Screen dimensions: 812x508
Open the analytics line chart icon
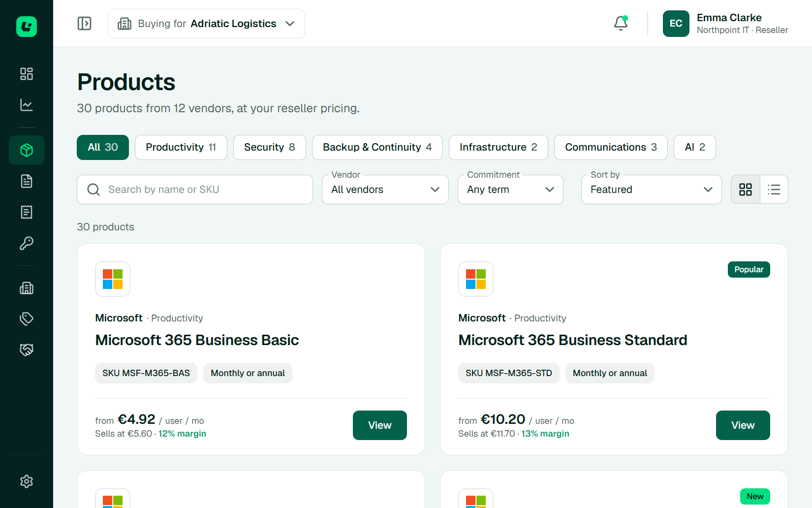coord(27,105)
